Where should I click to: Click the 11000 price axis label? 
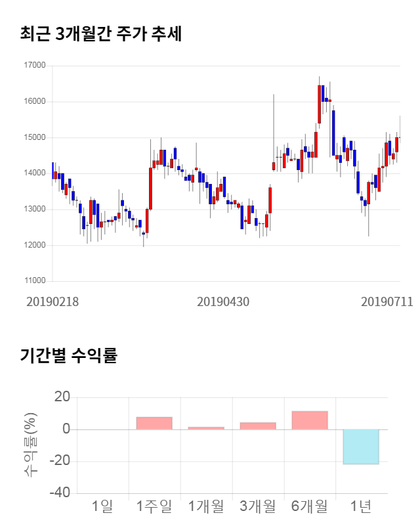coord(34,281)
